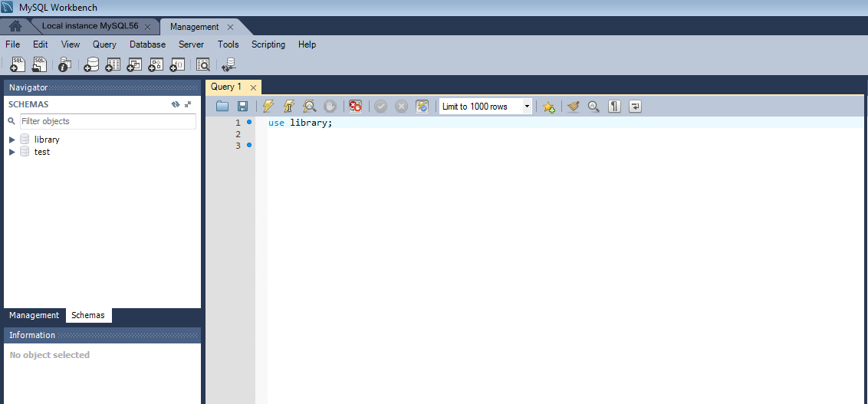Open the Query menu
The image size is (868, 404).
click(x=104, y=44)
